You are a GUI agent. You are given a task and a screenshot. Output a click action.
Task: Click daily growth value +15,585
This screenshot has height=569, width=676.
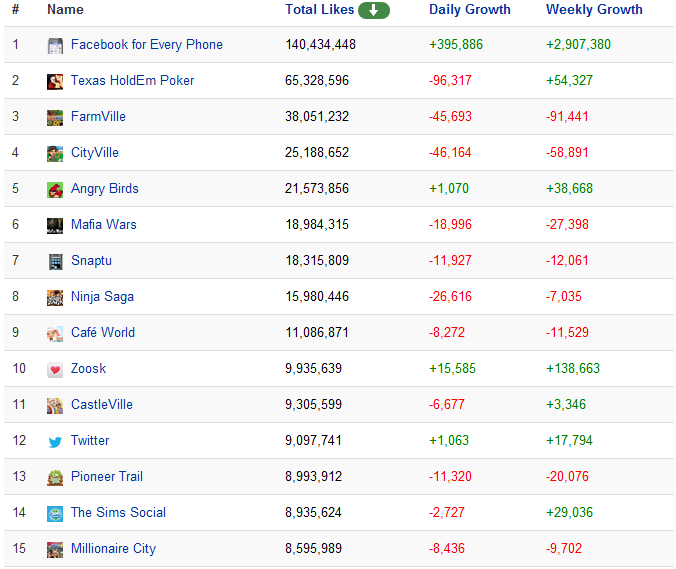[452, 369]
